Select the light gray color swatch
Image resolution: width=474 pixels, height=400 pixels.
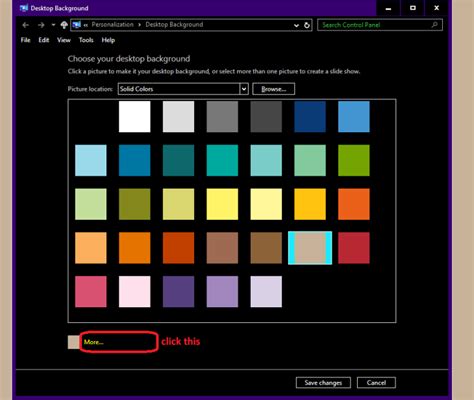[178, 117]
